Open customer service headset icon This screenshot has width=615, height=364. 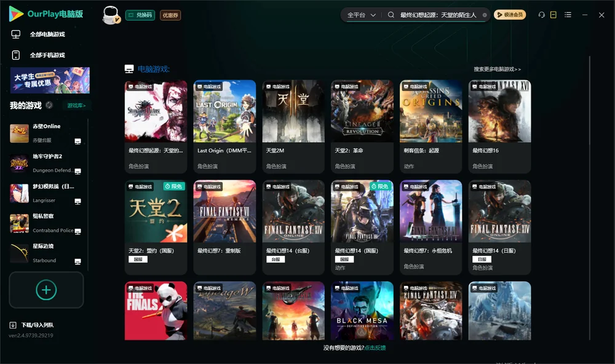click(541, 15)
